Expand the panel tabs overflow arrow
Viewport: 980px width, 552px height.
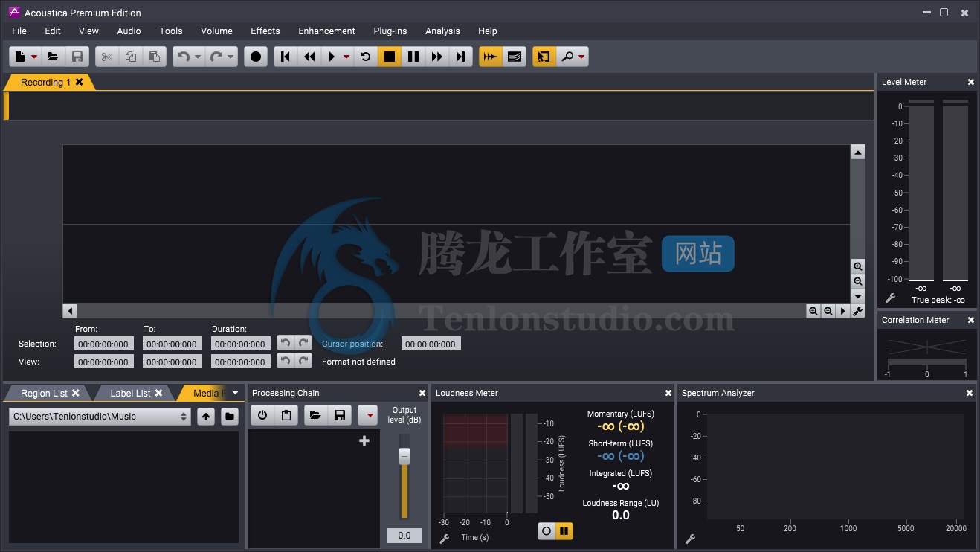(x=236, y=393)
